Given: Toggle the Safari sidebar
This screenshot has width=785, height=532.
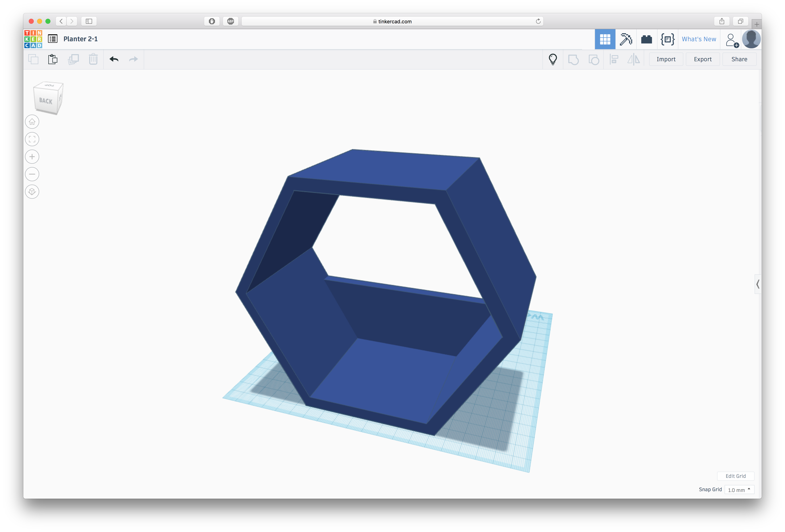Looking at the screenshot, I should click(x=89, y=21).
